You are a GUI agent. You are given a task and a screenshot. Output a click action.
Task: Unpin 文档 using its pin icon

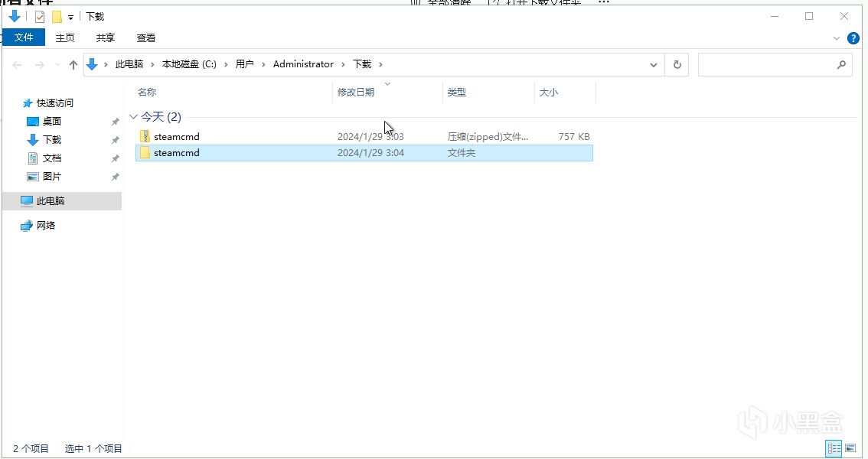pyautogui.click(x=115, y=158)
